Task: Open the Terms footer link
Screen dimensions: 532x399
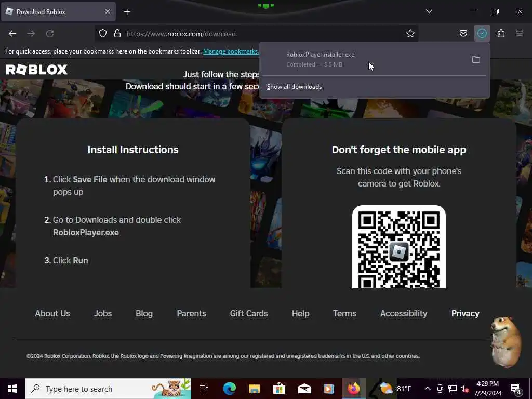Action: [344, 313]
